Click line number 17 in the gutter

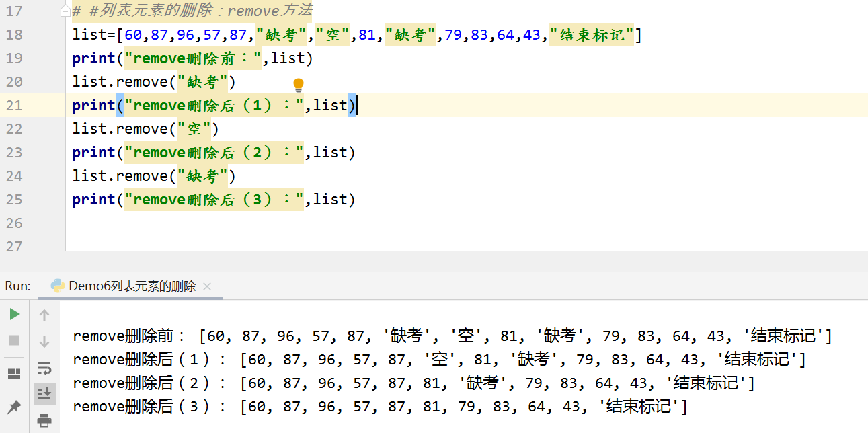click(13, 11)
